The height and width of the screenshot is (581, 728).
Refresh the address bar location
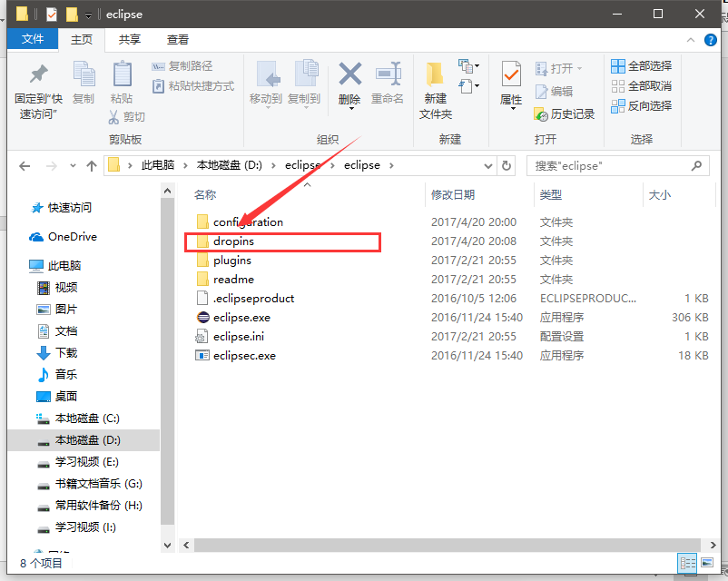(507, 166)
